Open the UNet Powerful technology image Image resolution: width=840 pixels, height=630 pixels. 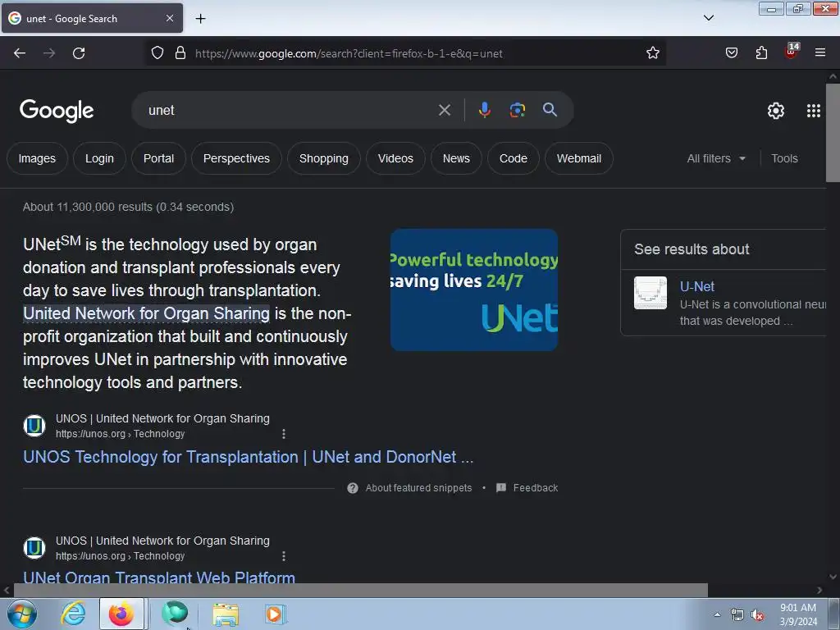coord(474,290)
